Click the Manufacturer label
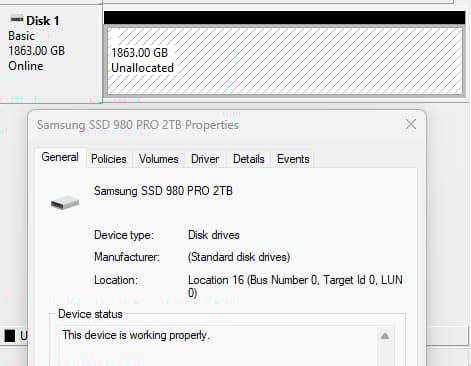 click(x=127, y=257)
